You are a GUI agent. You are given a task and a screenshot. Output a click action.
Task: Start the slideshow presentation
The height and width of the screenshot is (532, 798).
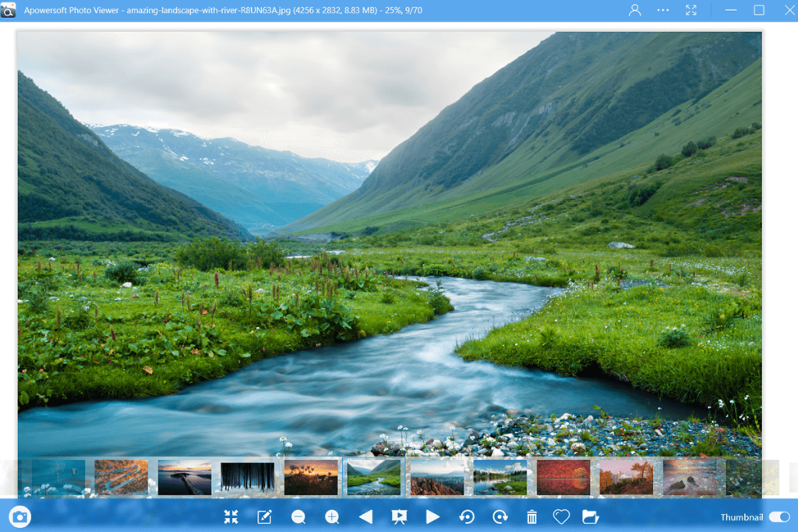click(398, 516)
